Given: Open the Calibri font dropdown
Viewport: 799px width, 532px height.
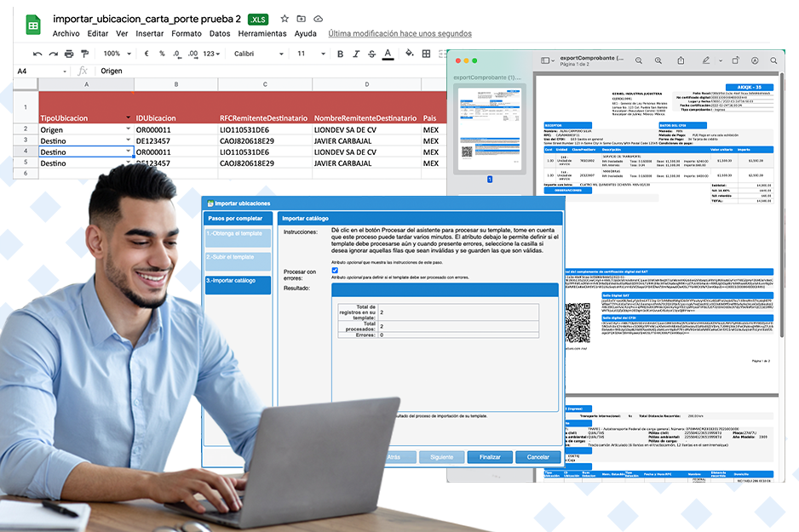Looking at the screenshot, I should 257,54.
